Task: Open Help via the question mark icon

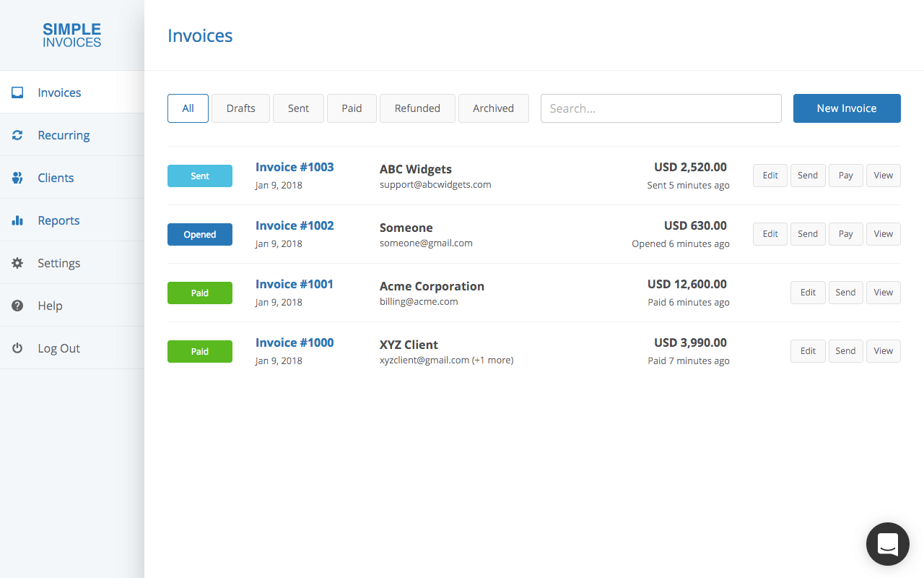Action: point(17,305)
